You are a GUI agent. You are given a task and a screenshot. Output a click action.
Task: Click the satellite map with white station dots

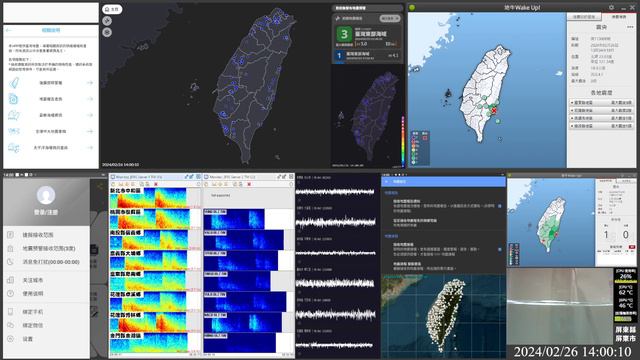[x=443, y=316]
